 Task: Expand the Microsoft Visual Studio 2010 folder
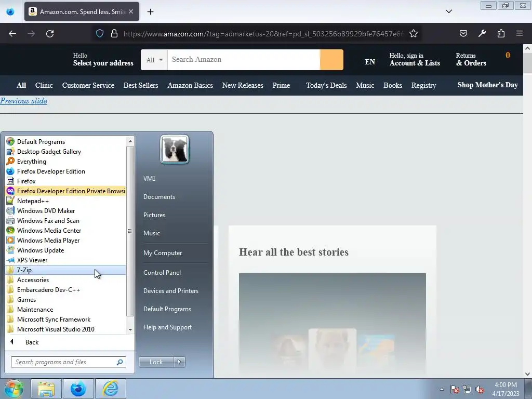pyautogui.click(x=65, y=329)
